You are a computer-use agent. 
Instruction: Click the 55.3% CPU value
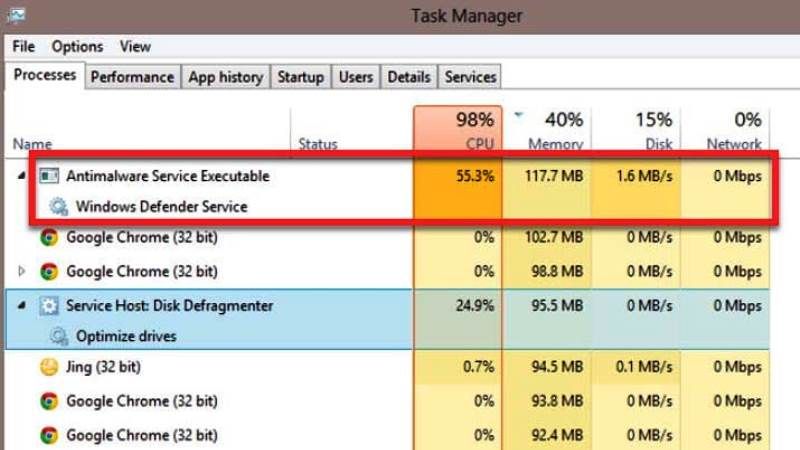pyautogui.click(x=474, y=176)
